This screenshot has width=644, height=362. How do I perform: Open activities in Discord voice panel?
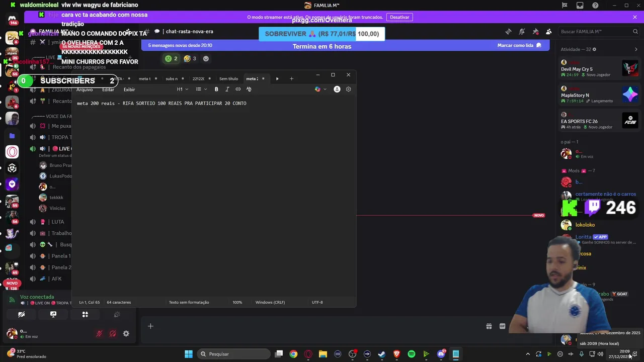[x=85, y=314]
